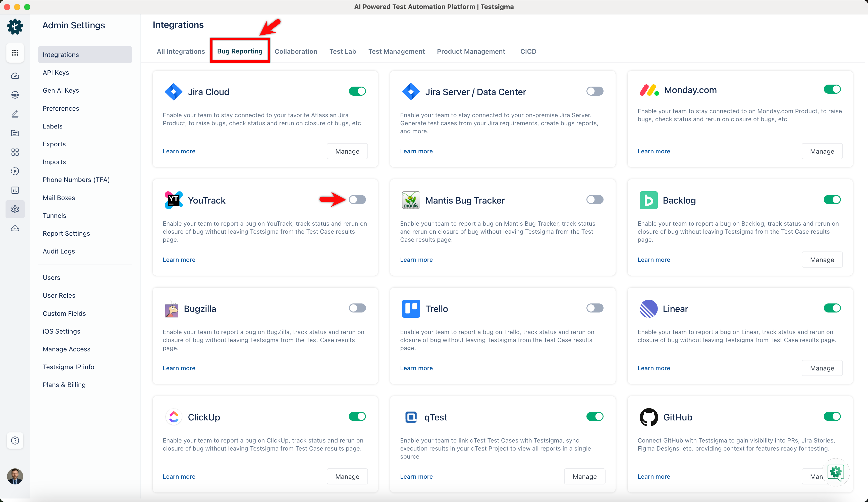Open the Test Management tab
Screen dimensions: 868x502
coord(397,51)
